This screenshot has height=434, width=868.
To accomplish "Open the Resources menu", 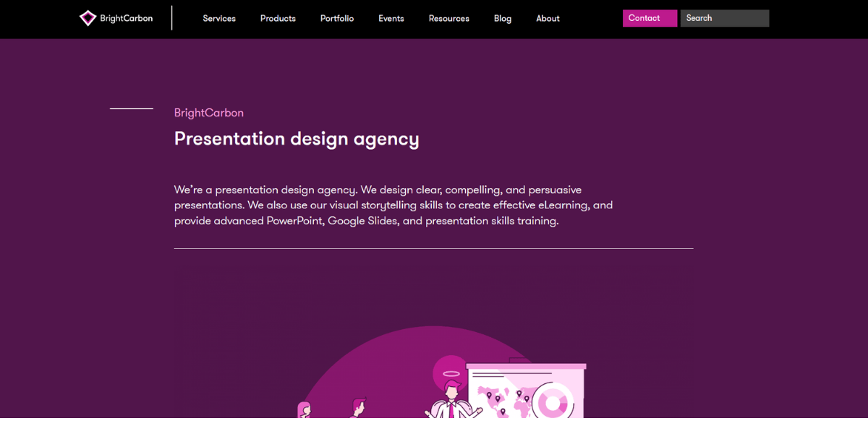I will tap(448, 19).
